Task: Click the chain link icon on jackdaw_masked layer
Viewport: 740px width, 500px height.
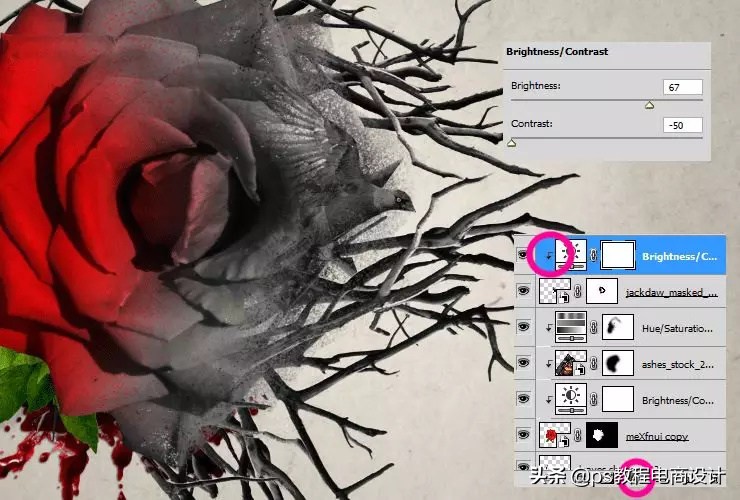Action: coord(578,292)
